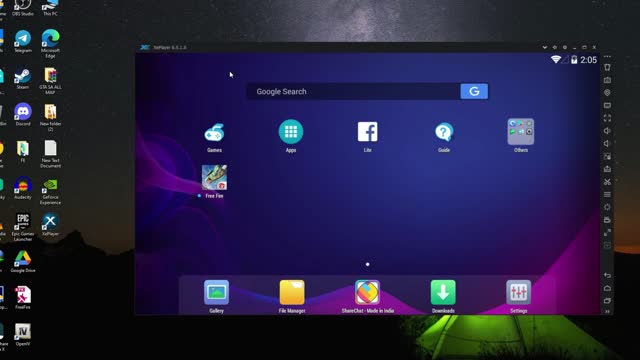Select FreeFire file on desktop

[x=23, y=298]
